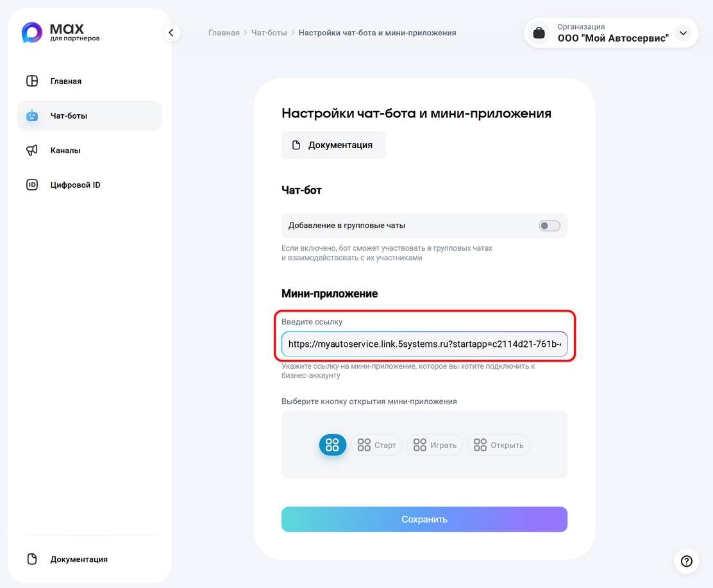Select Каналы in the sidebar menu
Viewport: 713px width, 588px height.
(66, 150)
